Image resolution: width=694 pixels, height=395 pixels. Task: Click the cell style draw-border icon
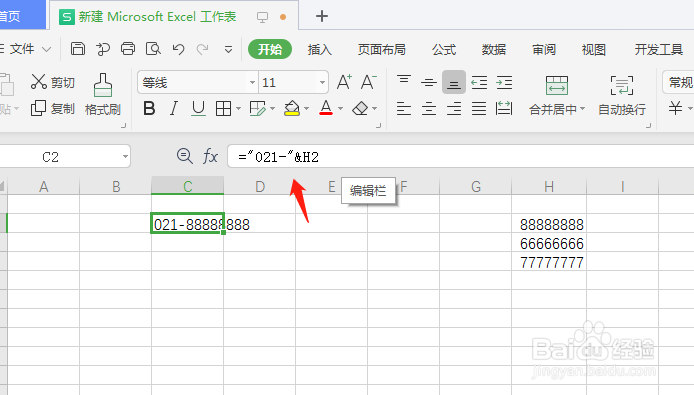258,108
